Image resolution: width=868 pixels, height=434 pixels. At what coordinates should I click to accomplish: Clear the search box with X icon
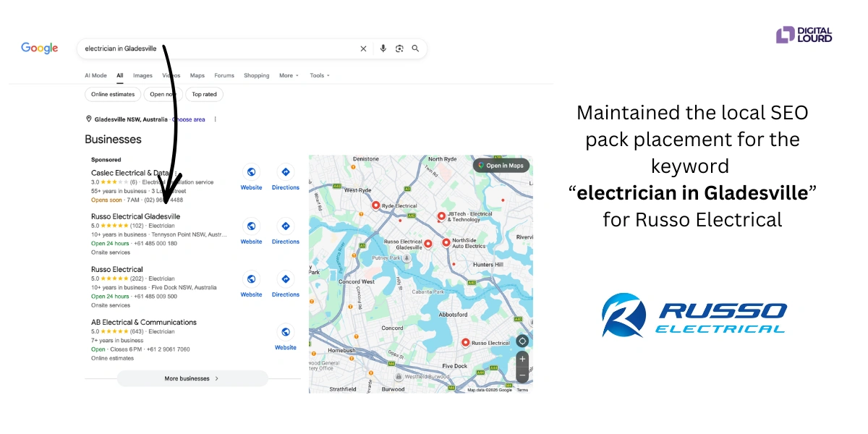pos(363,48)
